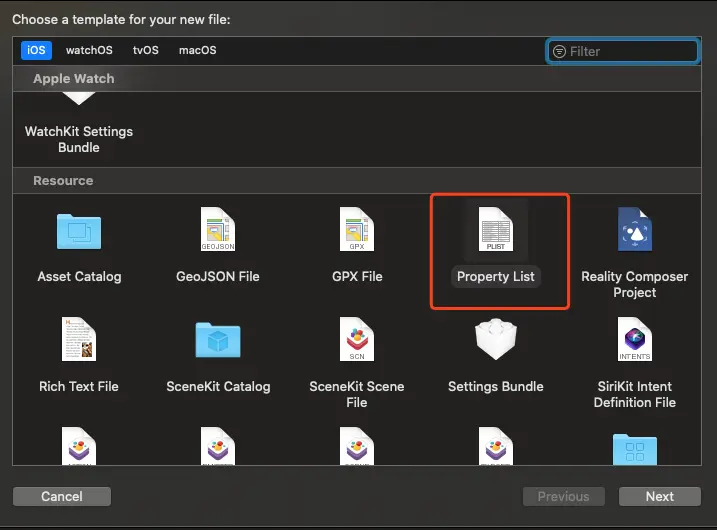Select the Property List PLIST icon

coord(496,229)
